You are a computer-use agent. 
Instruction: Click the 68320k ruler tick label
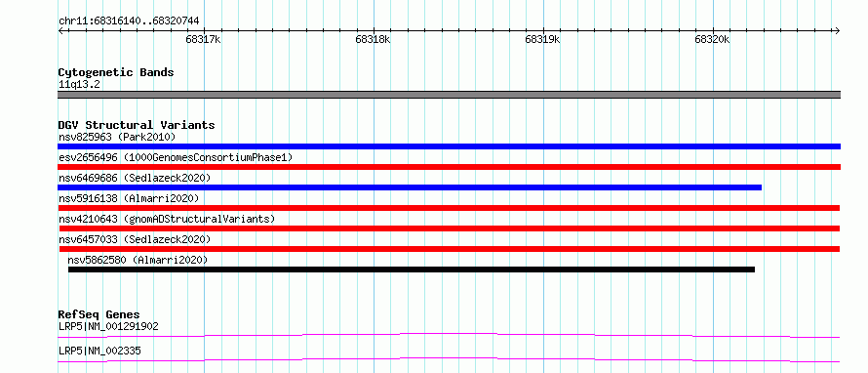[713, 40]
